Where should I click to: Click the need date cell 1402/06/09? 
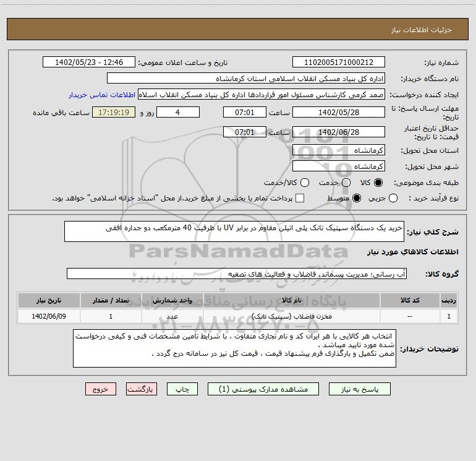click(x=49, y=316)
